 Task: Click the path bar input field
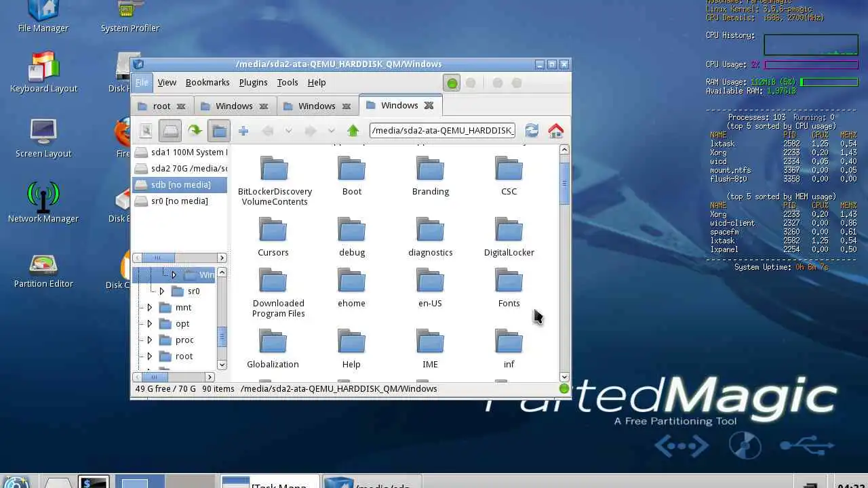tap(442, 130)
